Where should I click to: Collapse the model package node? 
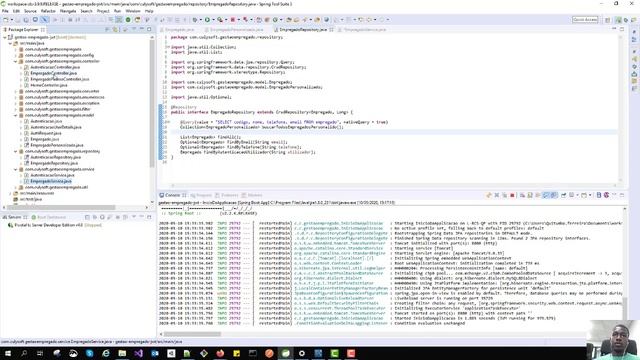[x=16, y=115]
